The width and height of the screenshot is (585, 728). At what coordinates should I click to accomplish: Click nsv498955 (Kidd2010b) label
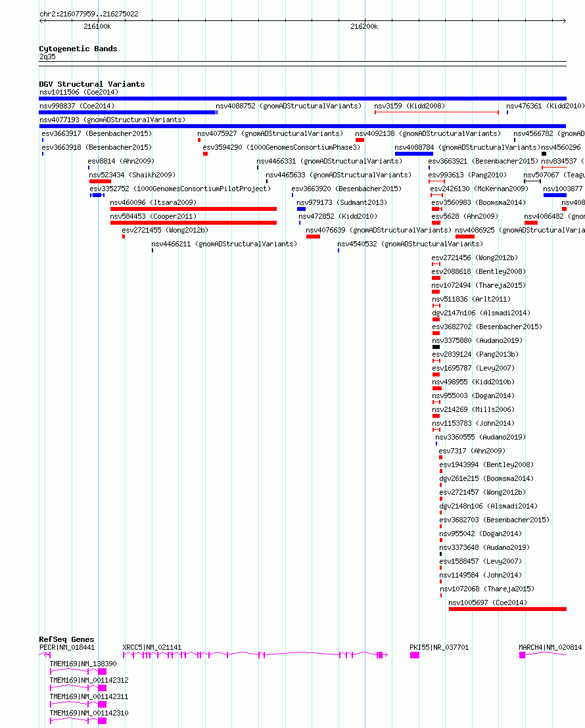pyautogui.click(x=473, y=382)
